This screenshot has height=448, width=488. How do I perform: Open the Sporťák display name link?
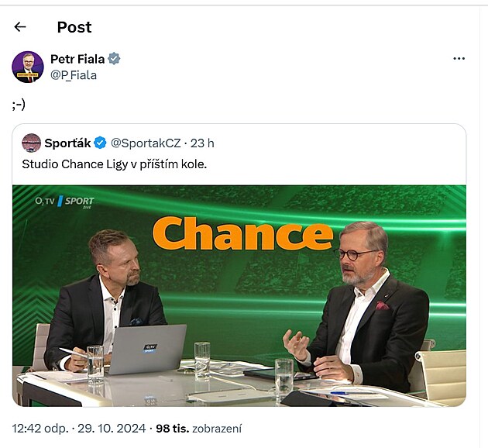click(x=67, y=143)
